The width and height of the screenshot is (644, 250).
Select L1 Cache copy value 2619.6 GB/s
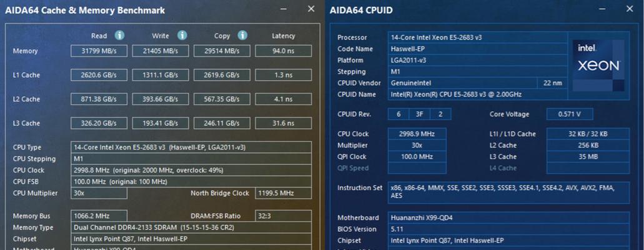222,75
